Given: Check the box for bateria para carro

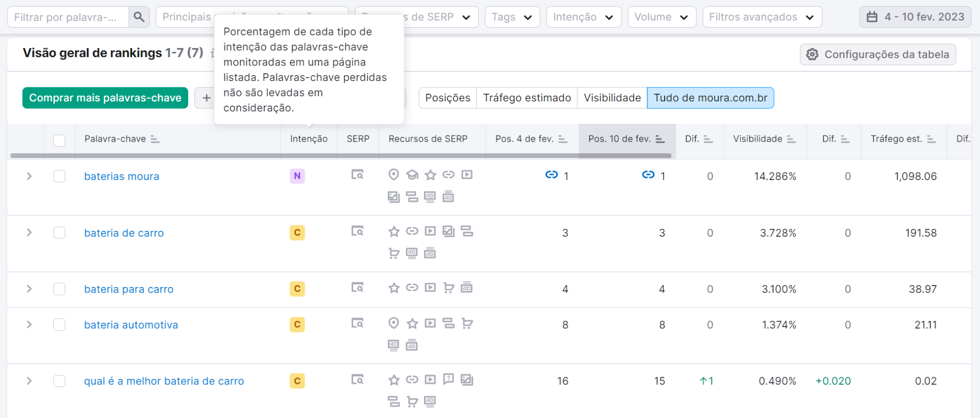Looking at the screenshot, I should 59,289.
